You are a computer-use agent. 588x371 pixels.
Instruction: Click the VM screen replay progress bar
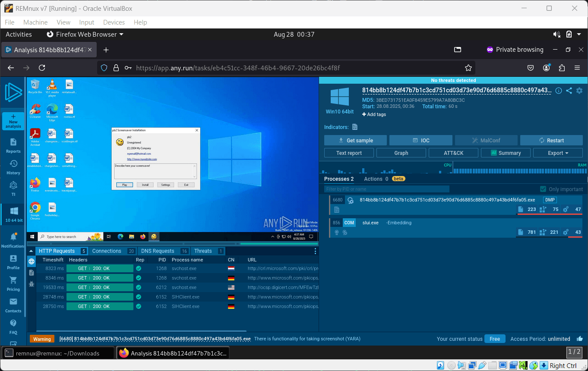173,244
